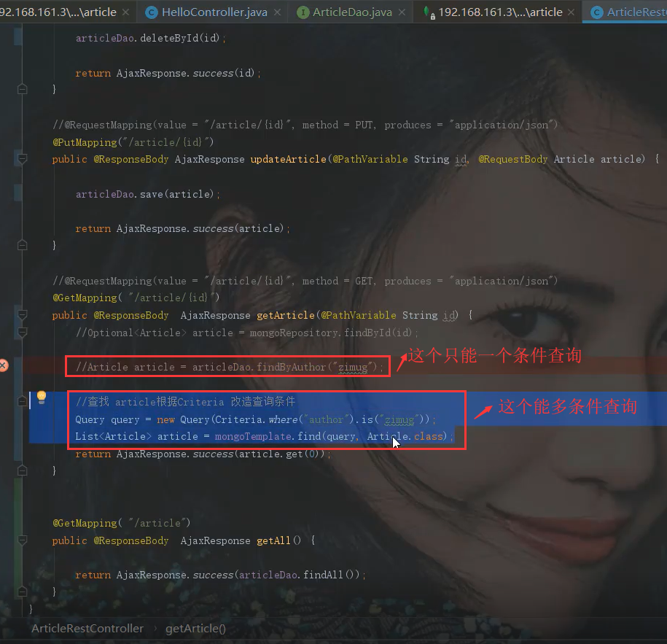Screen dimensions: 667x644
Task: Close the ArticleDao.java tab
Action: (402, 12)
